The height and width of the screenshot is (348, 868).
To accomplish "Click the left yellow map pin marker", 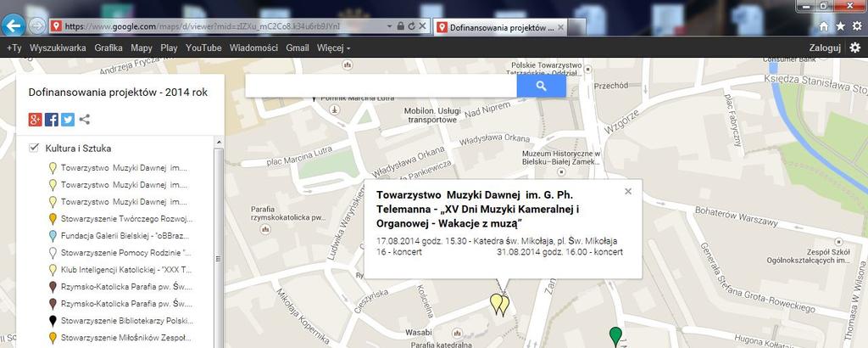I will (x=496, y=304).
